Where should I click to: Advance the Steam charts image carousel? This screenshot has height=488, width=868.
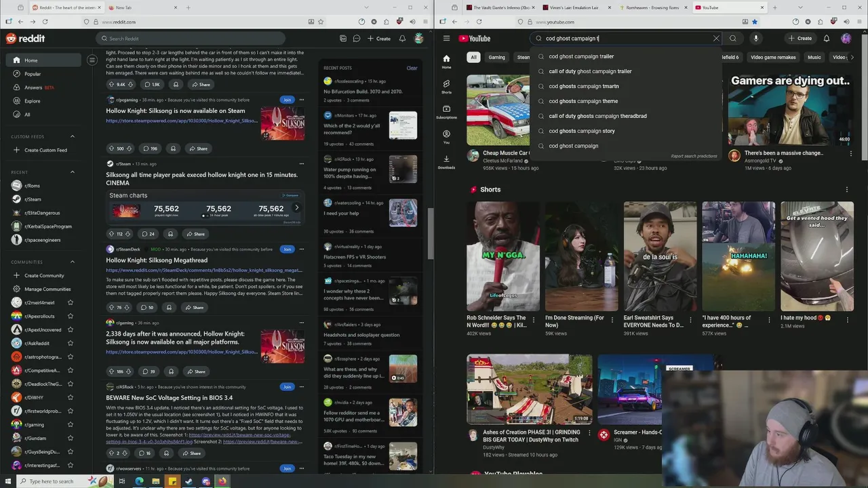(296, 208)
